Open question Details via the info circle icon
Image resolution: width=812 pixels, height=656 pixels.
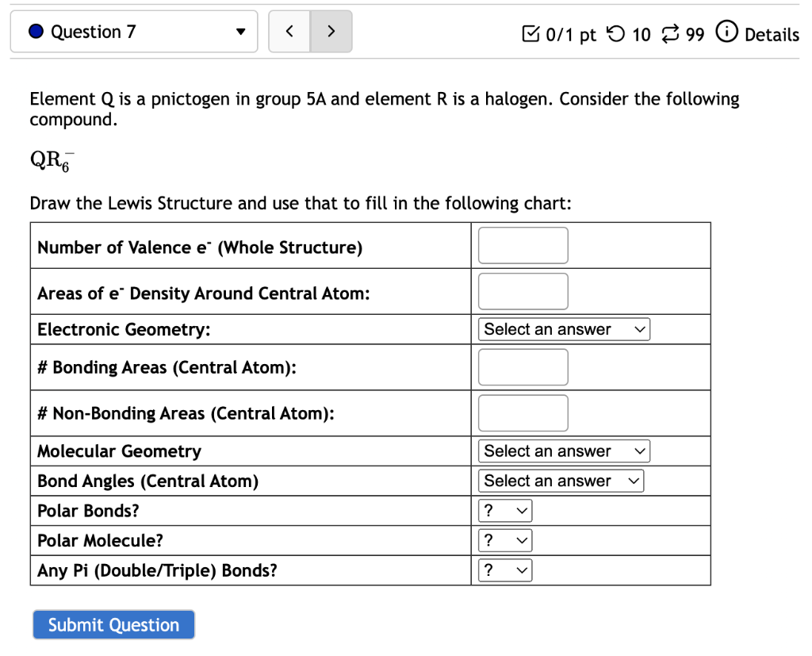coord(727,33)
